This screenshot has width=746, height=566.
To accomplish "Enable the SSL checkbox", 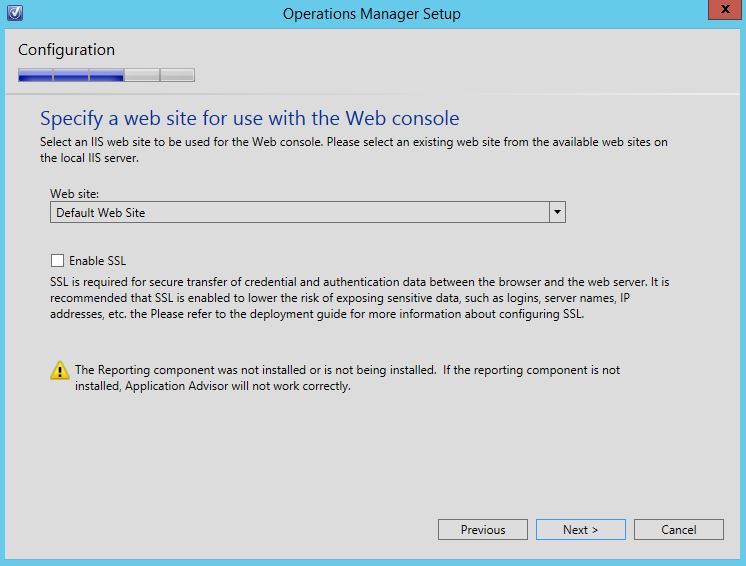I will click(57, 261).
